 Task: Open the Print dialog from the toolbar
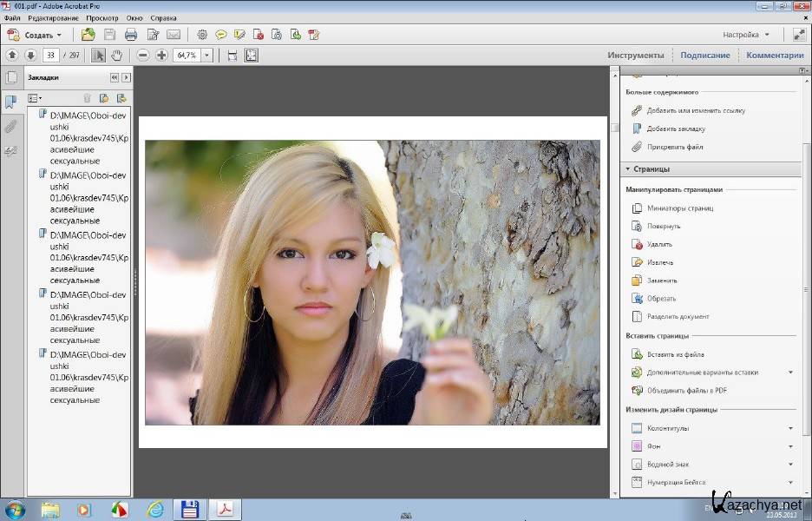[130, 34]
